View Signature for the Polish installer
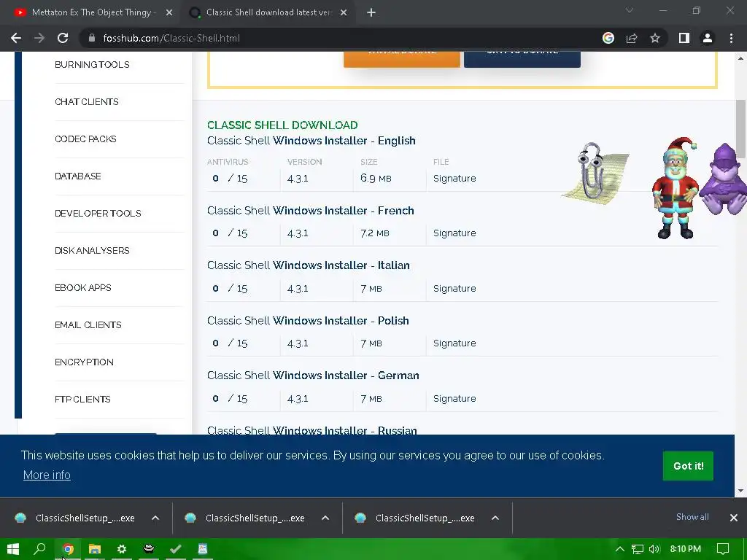The image size is (747, 560). 454,343
